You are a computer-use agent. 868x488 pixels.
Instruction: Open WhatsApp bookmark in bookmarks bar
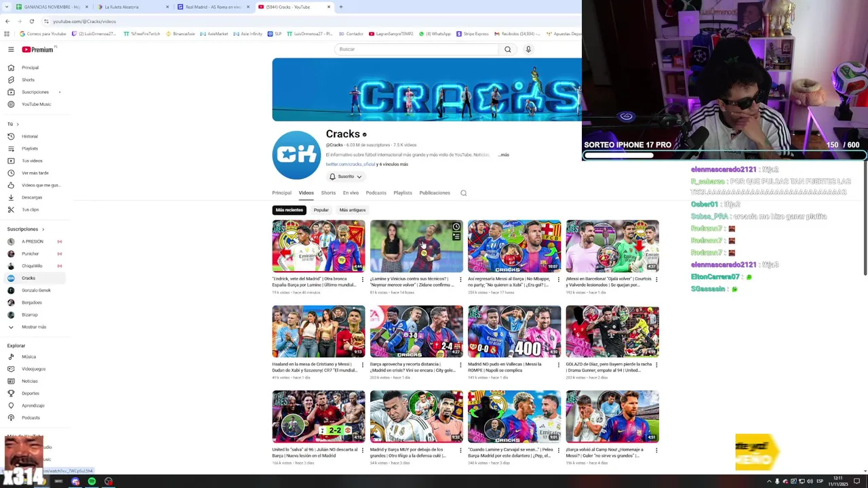(435, 33)
